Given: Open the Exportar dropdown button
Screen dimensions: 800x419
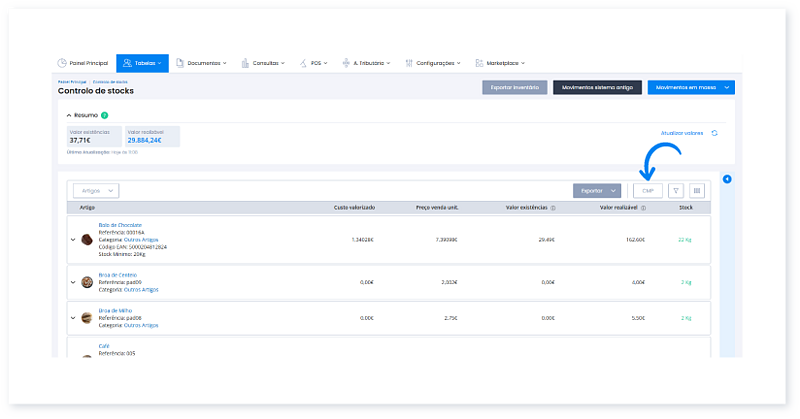Looking at the screenshot, I should pos(597,190).
